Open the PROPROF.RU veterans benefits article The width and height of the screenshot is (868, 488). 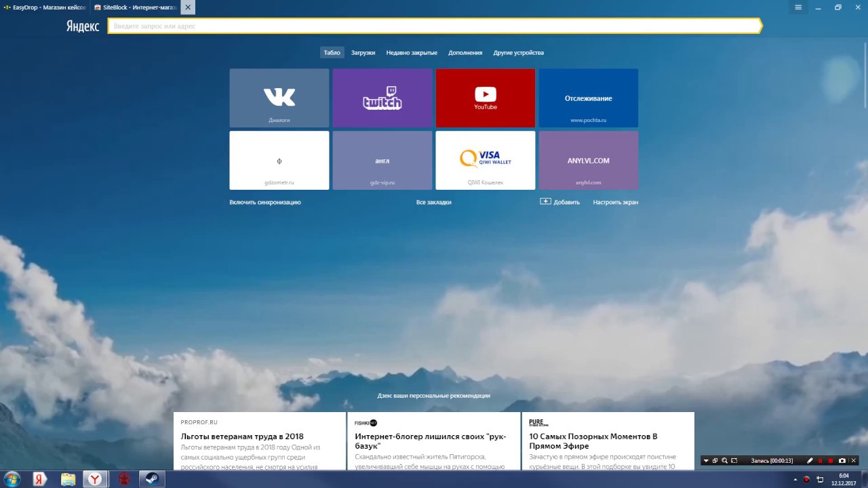pyautogui.click(x=260, y=441)
